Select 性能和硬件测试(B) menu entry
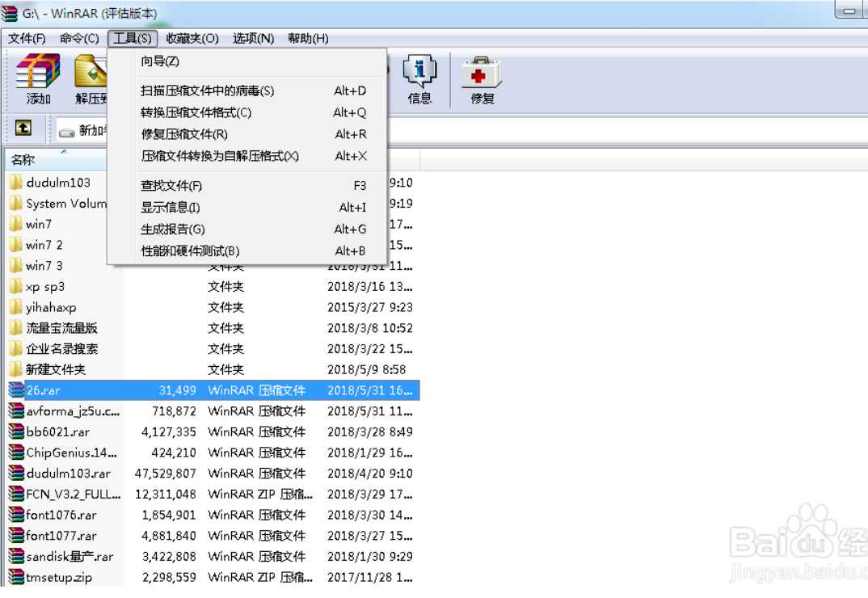The image size is (868, 598). pyautogui.click(x=246, y=251)
